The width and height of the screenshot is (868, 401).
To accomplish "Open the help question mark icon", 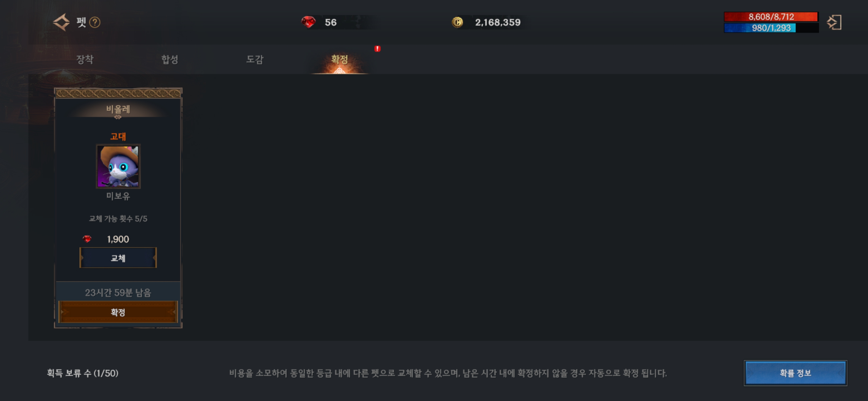I will tap(95, 22).
